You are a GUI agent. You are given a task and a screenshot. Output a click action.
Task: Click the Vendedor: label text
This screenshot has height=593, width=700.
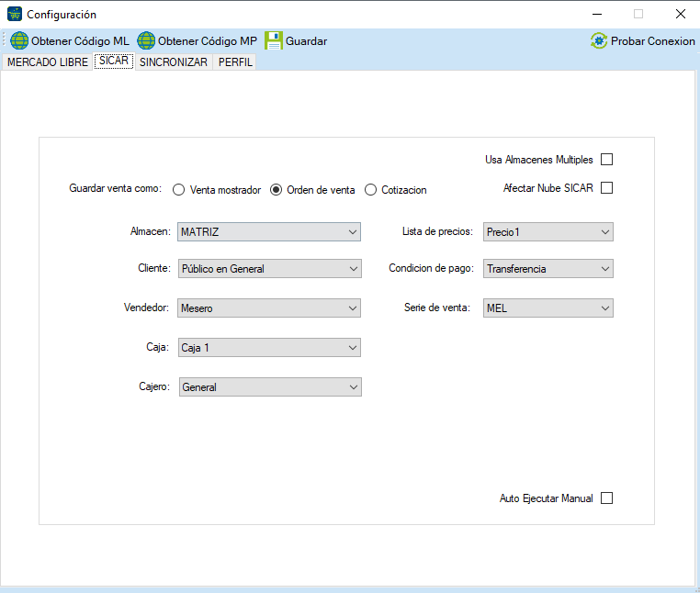[146, 308]
